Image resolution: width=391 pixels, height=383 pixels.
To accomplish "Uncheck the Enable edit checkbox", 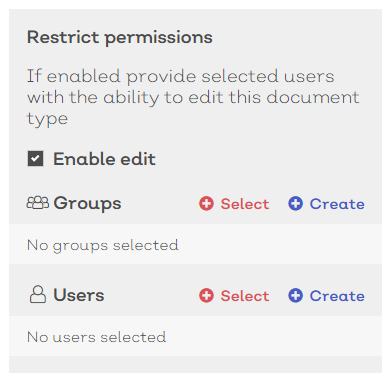I will tap(35, 159).
